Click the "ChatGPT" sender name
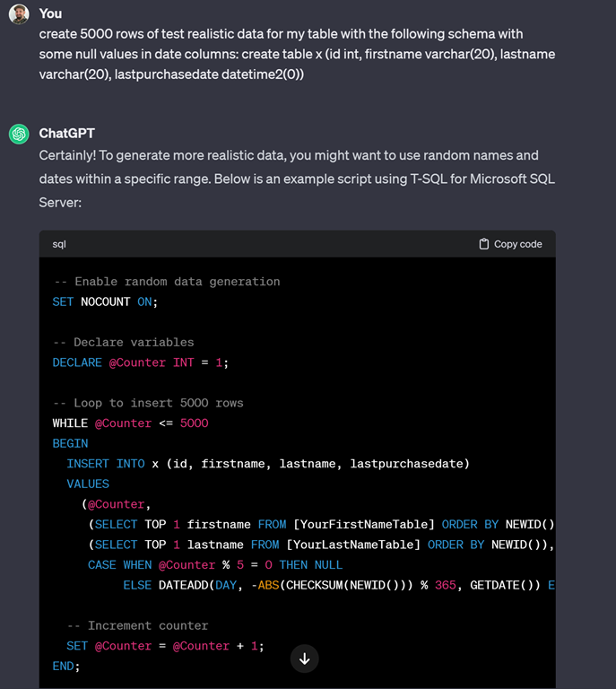Screen dimensions: 616x689 [x=66, y=134]
